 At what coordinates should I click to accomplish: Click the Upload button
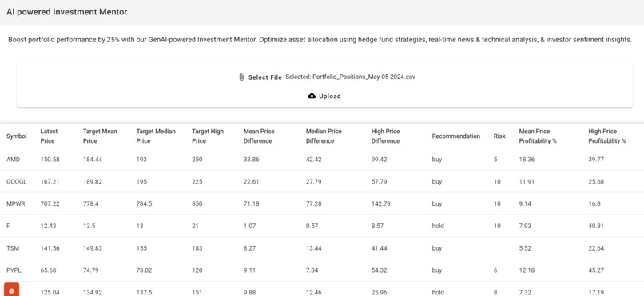pyautogui.click(x=324, y=96)
